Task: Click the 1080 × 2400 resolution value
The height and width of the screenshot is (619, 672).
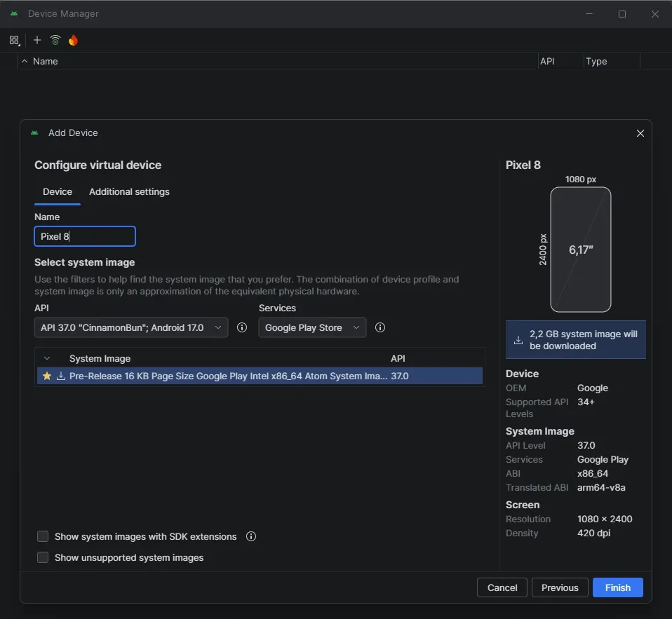Action: (x=604, y=519)
